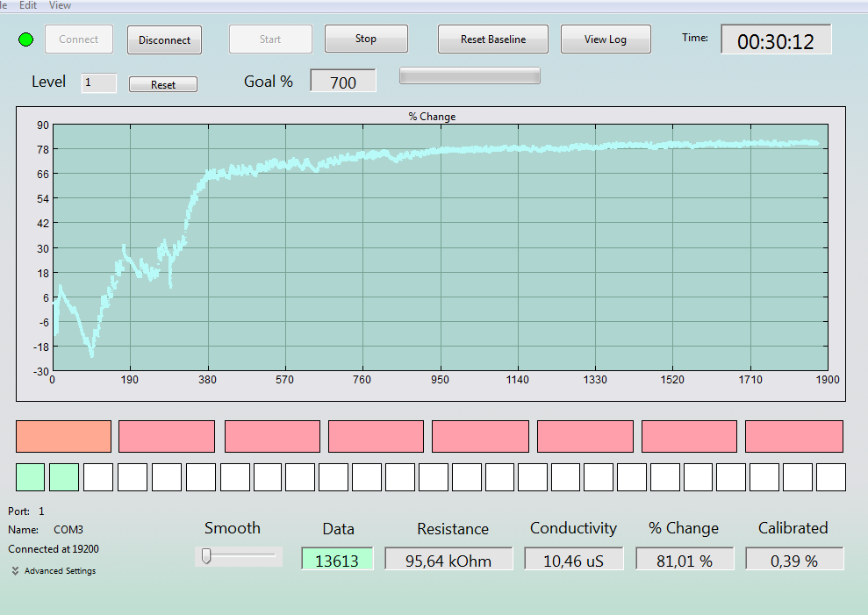
Task: Click the second green small indicator square
Action: (x=64, y=477)
